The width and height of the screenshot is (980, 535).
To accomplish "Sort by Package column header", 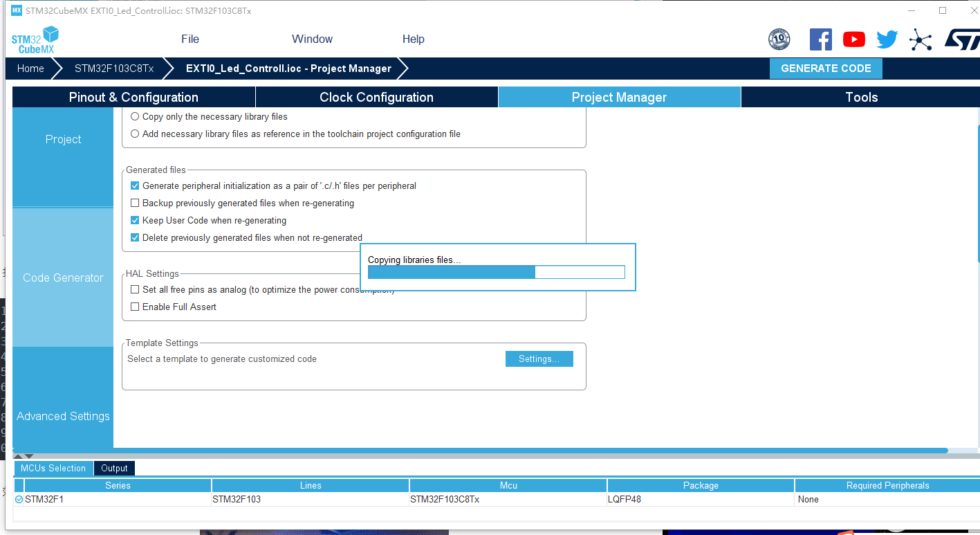I will pos(701,485).
